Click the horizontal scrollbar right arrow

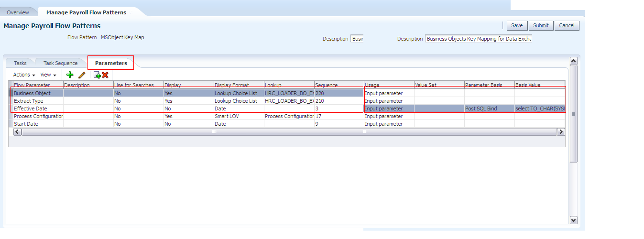[x=561, y=131]
